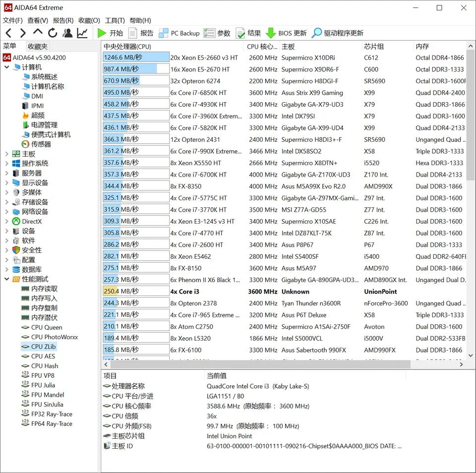
Task: Expand the 主板 tree node
Action: point(6,154)
